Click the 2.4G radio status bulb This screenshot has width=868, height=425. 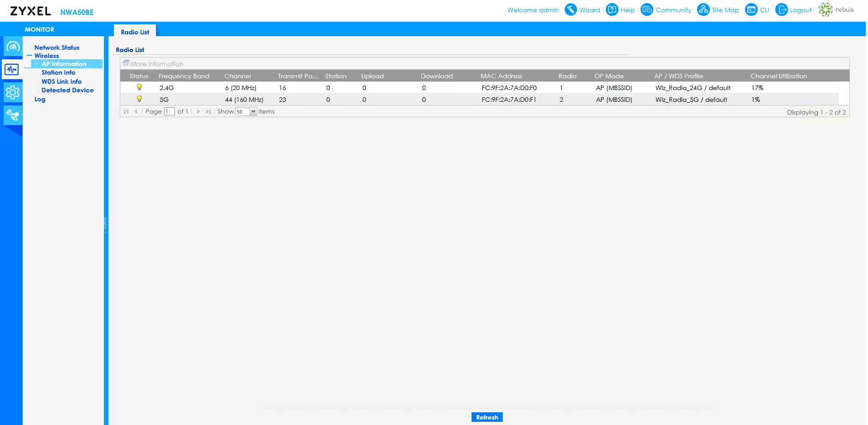coord(139,87)
